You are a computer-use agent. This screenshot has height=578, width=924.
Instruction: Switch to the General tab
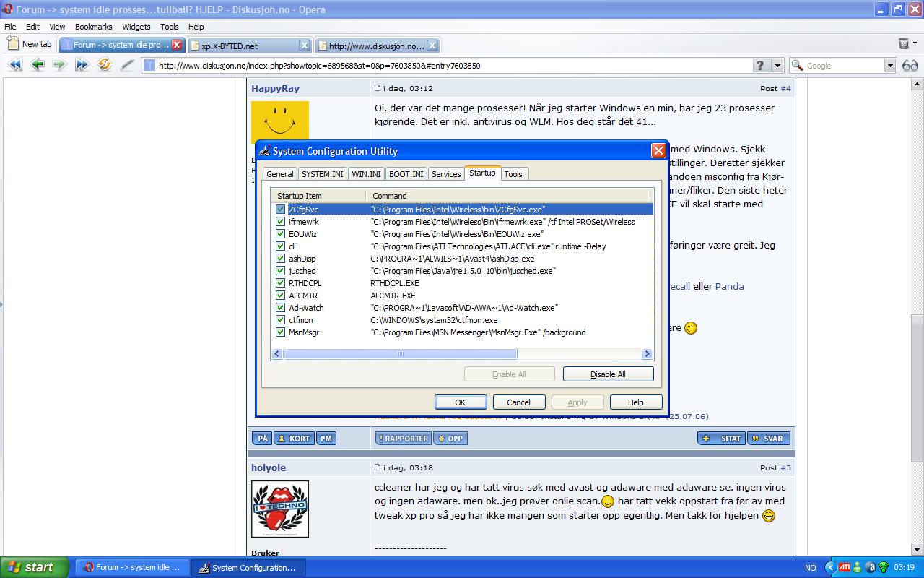coord(280,174)
